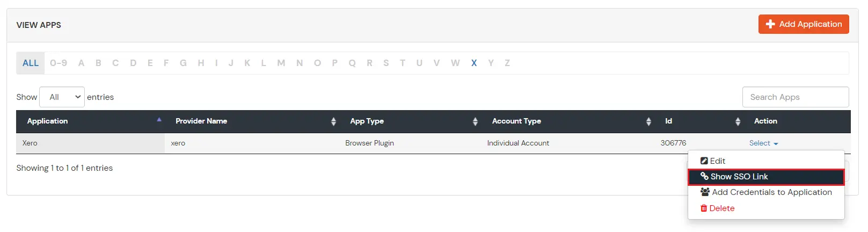Filter apps by letter X

(x=474, y=63)
